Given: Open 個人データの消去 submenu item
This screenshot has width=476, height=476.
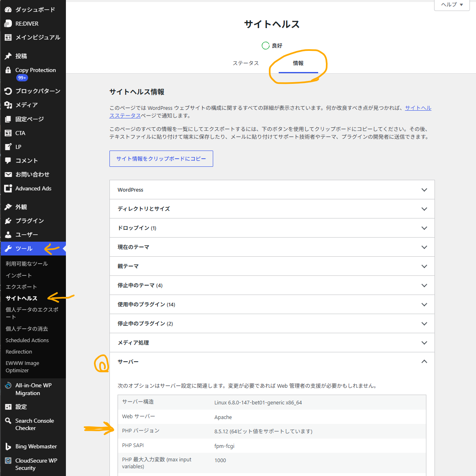Looking at the screenshot, I should [27, 329].
